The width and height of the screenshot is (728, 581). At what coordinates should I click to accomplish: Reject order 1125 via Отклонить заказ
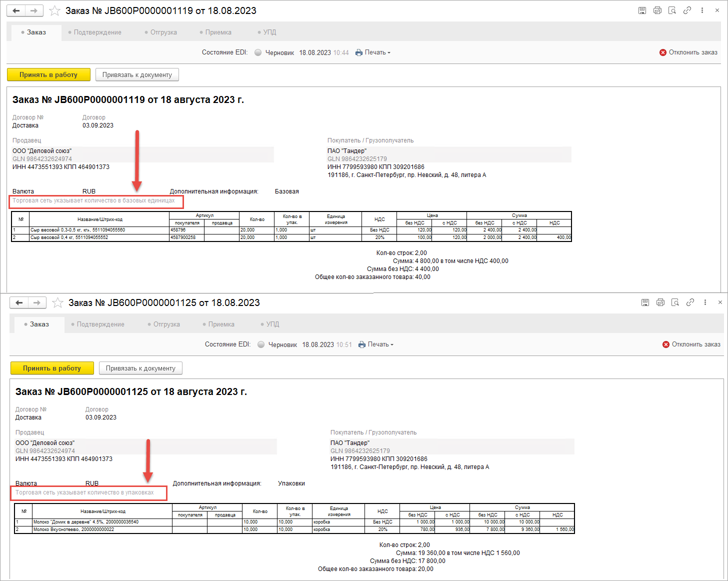pyautogui.click(x=691, y=344)
